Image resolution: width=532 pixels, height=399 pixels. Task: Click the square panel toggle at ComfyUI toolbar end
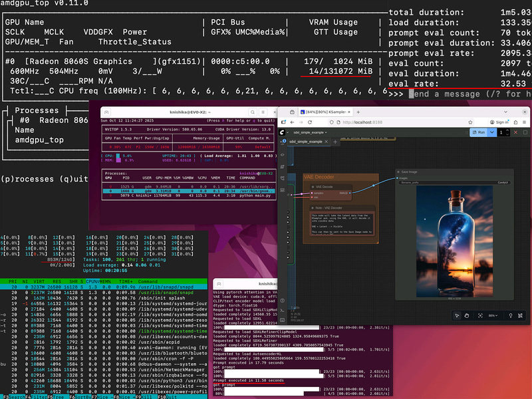pos(525,132)
